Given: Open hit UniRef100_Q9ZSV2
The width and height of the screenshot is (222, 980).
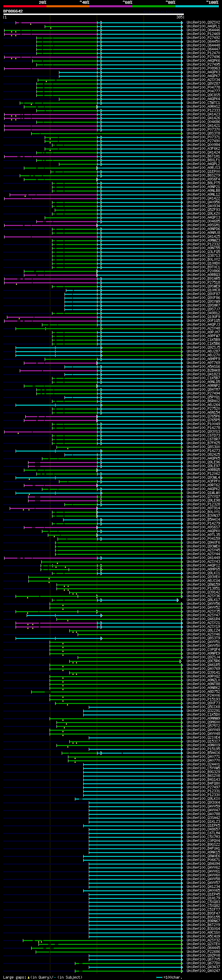Looking at the screenshot, I should pos(203,23).
